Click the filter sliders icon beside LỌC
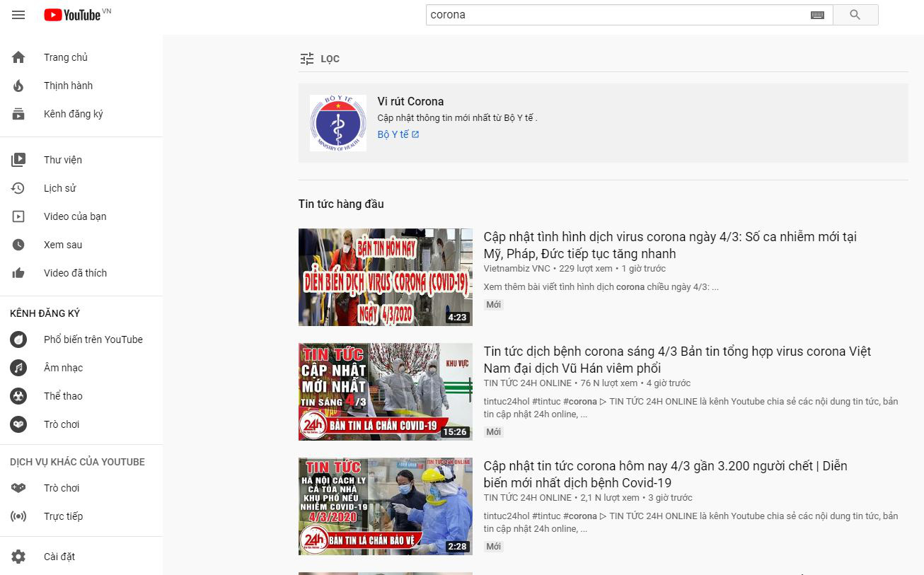Viewport: 924px width, 575px height. coord(307,59)
